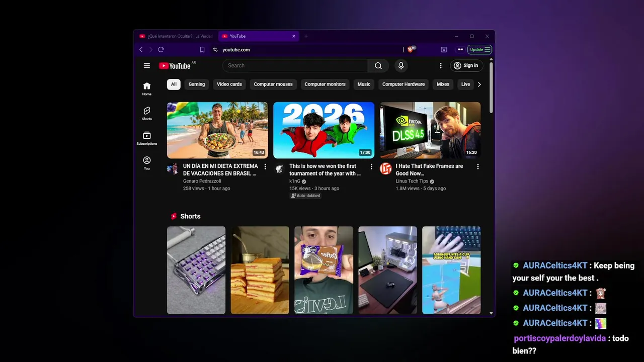Open the k1nG channel name link
The height and width of the screenshot is (362, 644).
pos(295,181)
